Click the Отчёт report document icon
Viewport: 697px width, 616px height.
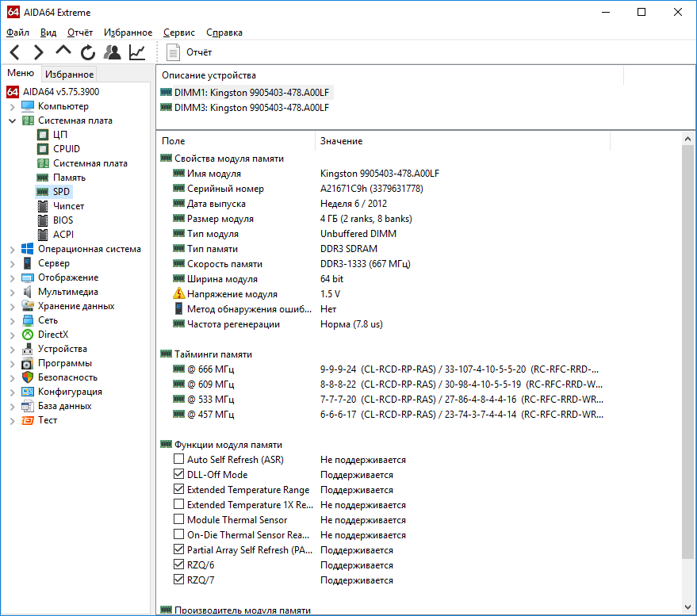[173, 52]
